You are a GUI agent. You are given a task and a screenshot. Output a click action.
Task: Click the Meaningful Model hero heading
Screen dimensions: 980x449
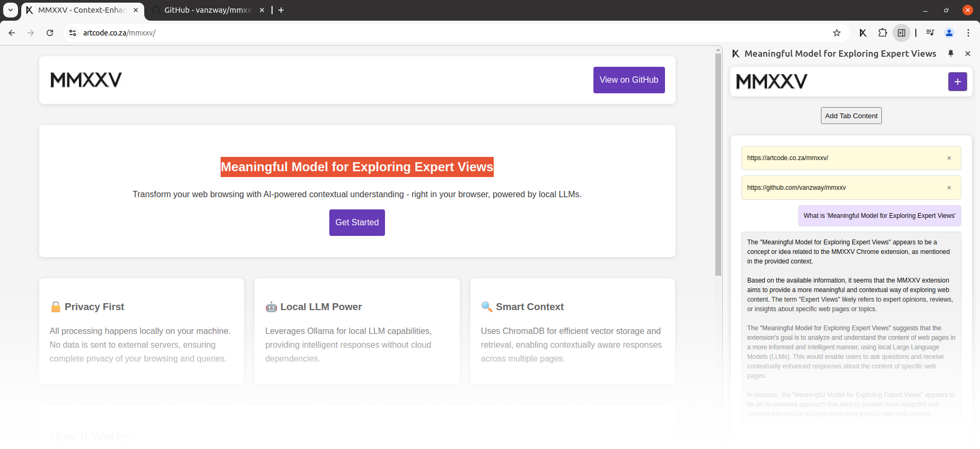[357, 167]
